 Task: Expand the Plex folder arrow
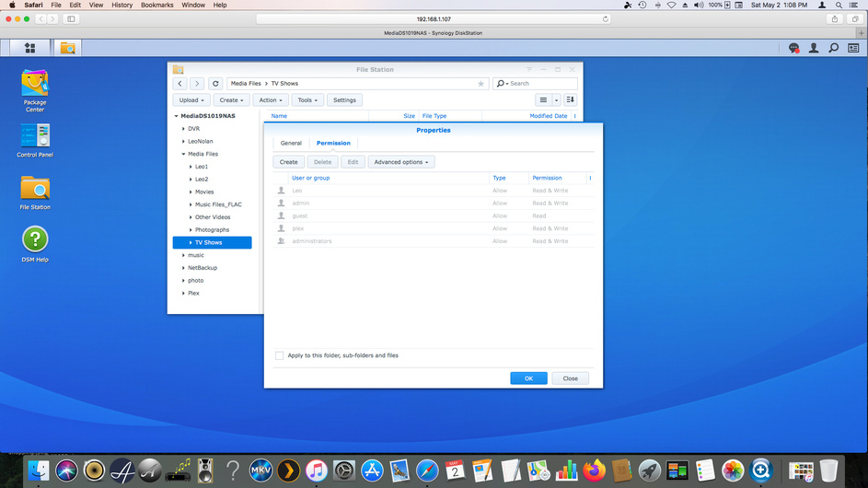pyautogui.click(x=183, y=294)
